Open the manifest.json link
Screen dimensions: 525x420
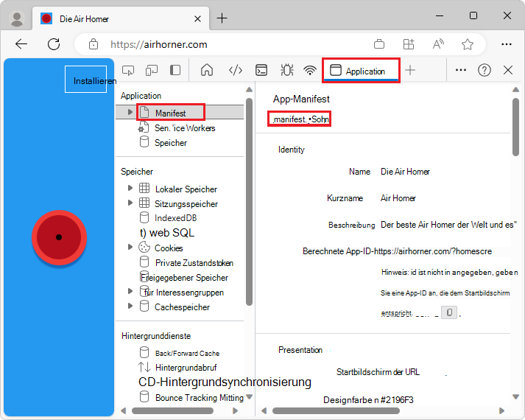[x=300, y=119]
